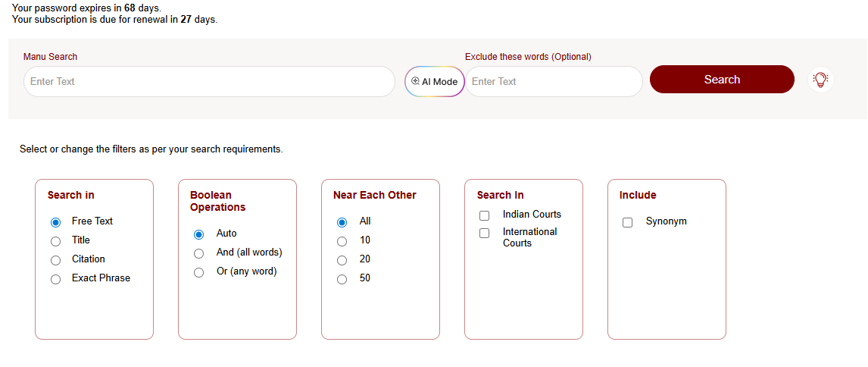This screenshot has height=367, width=868.
Task: Focus the Manu Search text field
Action: [209, 82]
